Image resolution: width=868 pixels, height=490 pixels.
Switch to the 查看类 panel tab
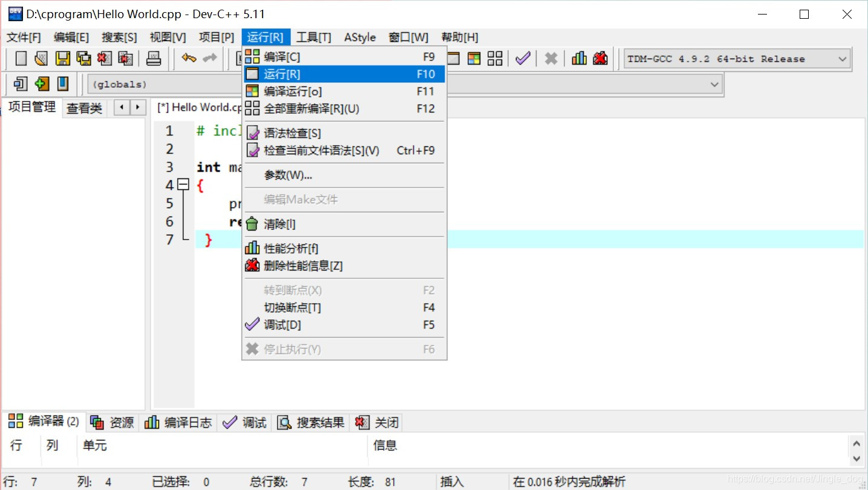coord(84,109)
